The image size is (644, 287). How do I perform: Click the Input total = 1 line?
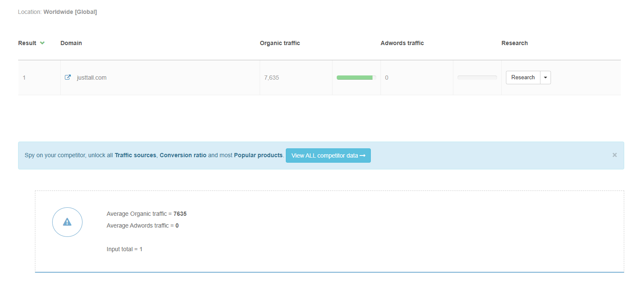point(125,249)
